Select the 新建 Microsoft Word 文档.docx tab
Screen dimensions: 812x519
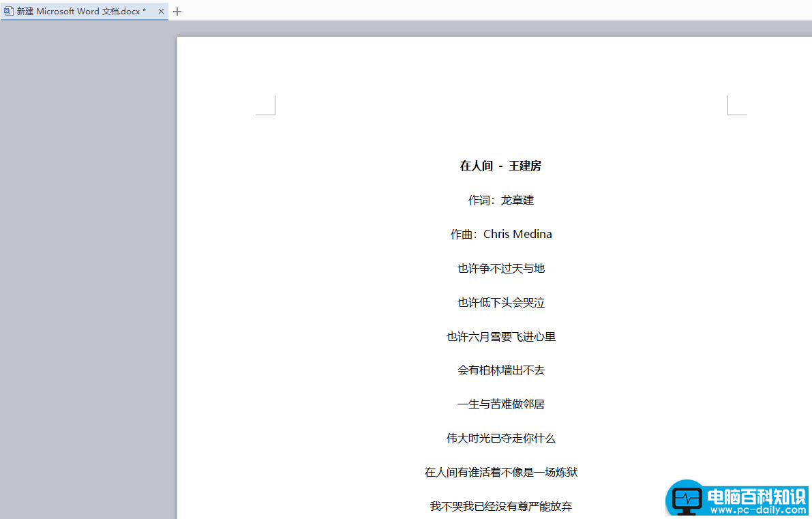(x=84, y=11)
